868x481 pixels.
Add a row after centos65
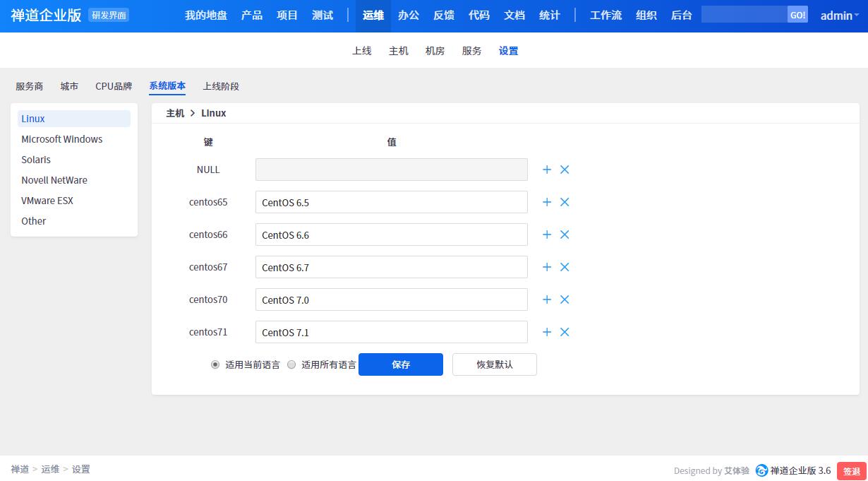(x=547, y=202)
